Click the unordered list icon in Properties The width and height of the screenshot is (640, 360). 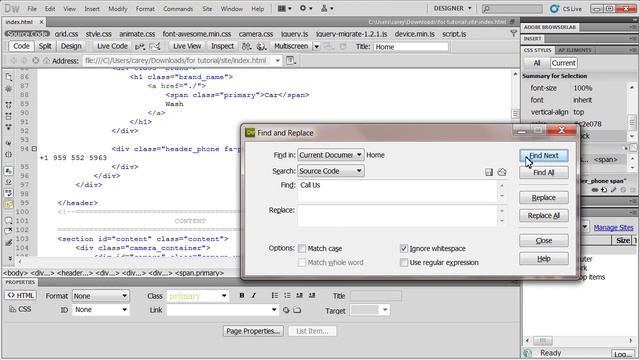coord(275,295)
